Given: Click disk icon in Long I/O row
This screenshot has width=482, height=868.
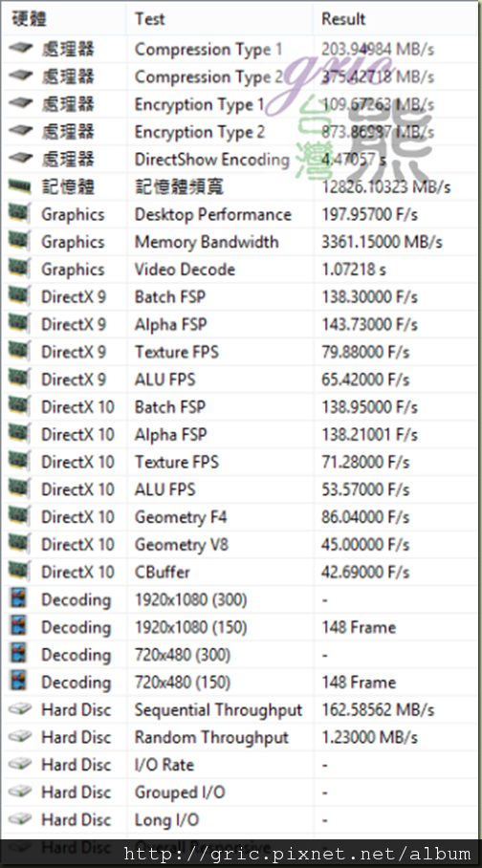Looking at the screenshot, I should [x=20, y=819].
